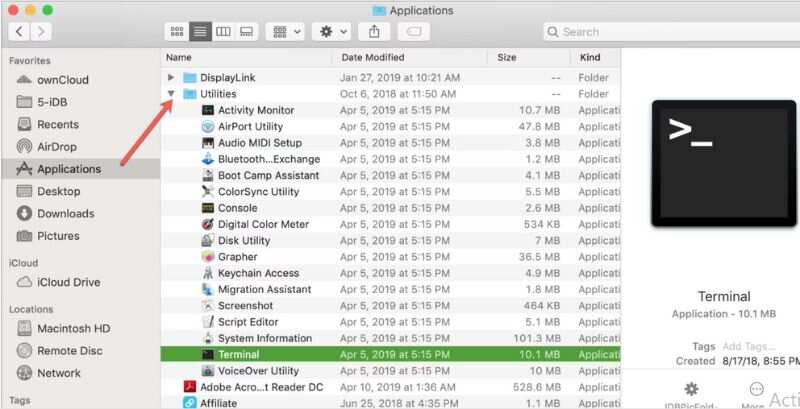Click the Keychain Access icon

pyautogui.click(x=208, y=273)
